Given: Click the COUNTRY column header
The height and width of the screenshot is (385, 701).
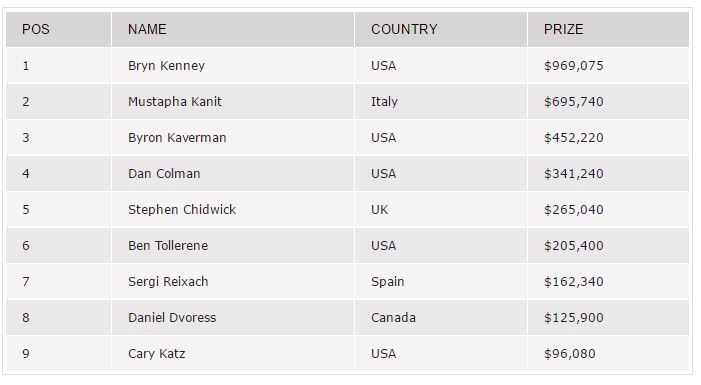Looking at the screenshot, I should tap(404, 30).
